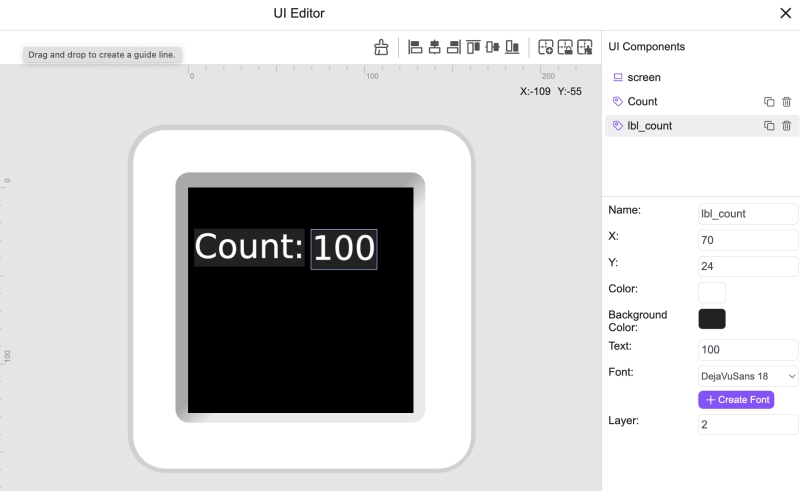
Task: Delete the lbl_count component
Action: 786,126
